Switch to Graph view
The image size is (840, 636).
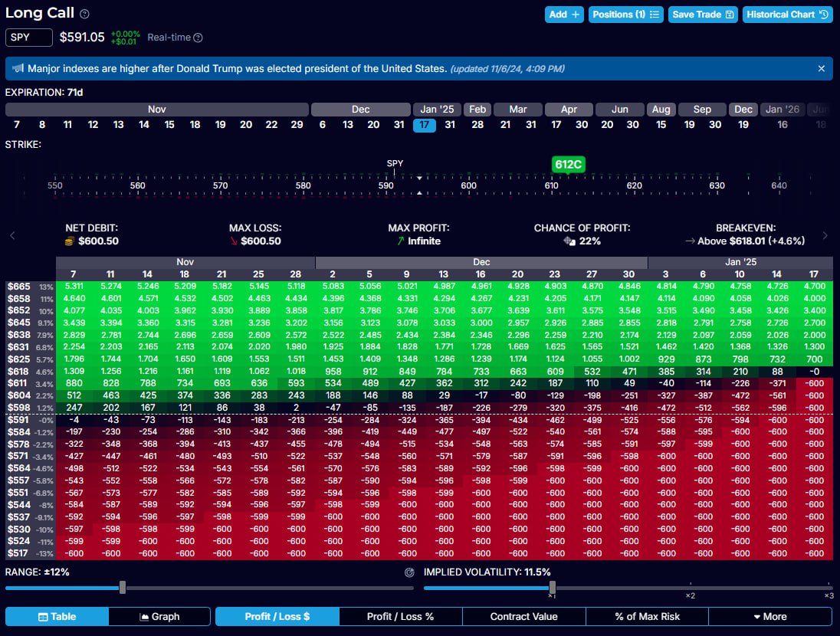(159, 616)
